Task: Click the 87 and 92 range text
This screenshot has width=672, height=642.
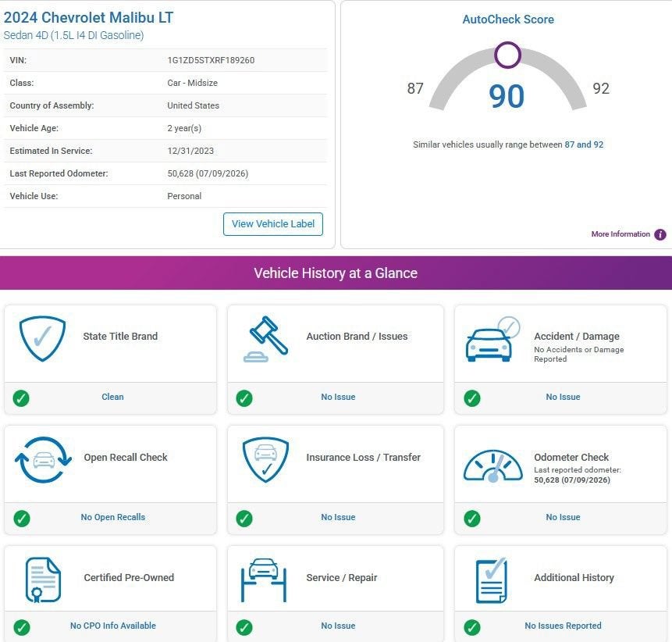Action: point(584,144)
